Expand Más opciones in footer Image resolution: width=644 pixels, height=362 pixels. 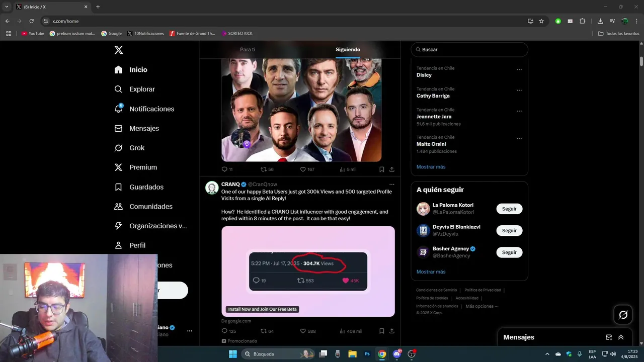(482, 306)
